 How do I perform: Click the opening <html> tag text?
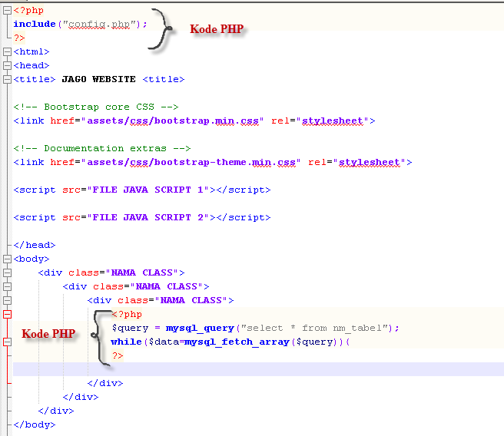pyautogui.click(x=31, y=51)
